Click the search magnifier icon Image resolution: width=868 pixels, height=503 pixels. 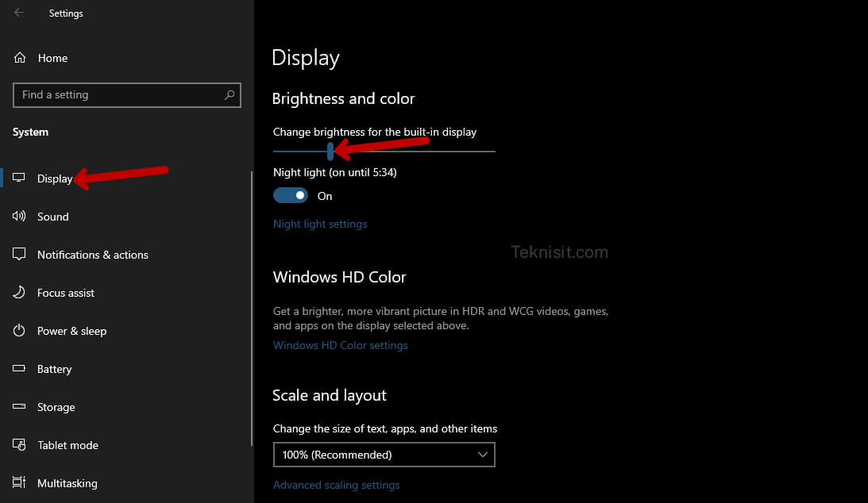(x=230, y=95)
